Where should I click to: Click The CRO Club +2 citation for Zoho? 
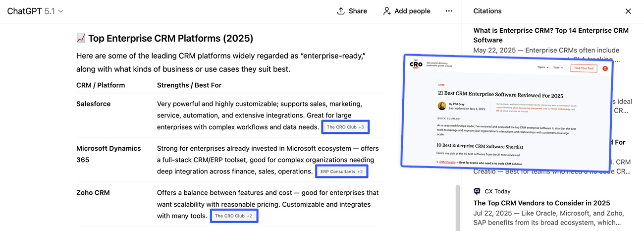tap(234, 216)
